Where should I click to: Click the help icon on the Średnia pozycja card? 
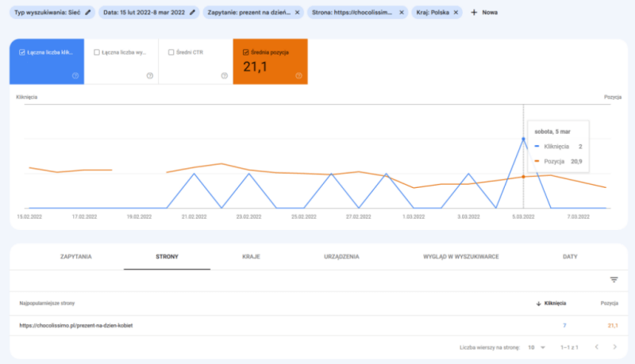point(298,75)
